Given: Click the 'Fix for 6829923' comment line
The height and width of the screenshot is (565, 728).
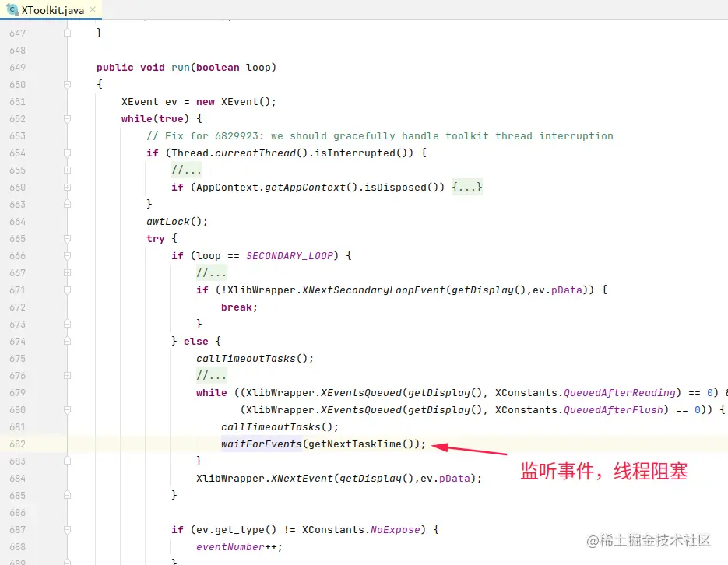Looking at the screenshot, I should tap(380, 136).
